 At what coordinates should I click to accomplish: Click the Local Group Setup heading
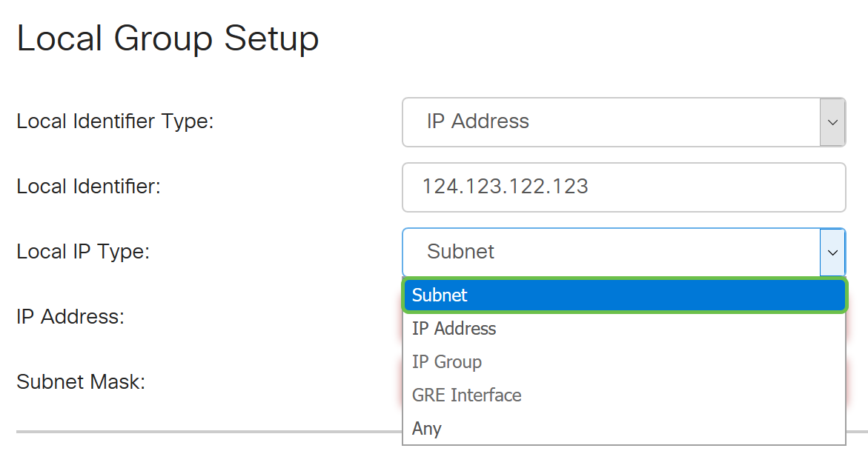(168, 39)
